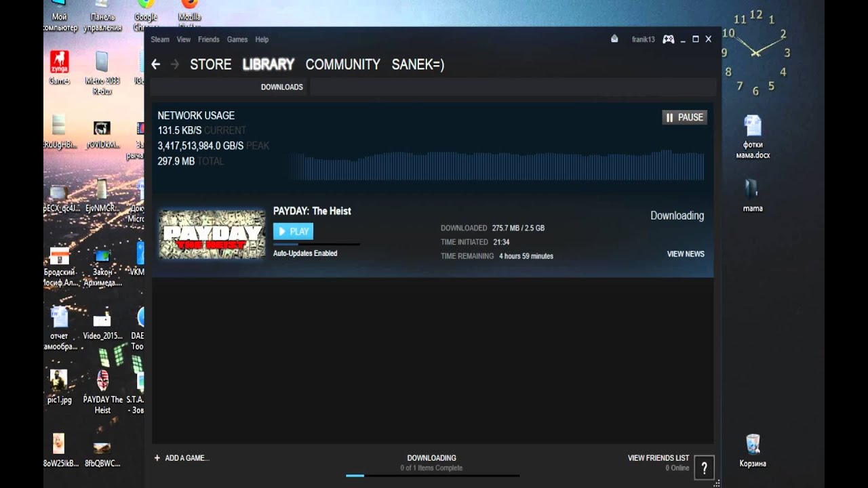
Task: Click the PAYDAY The Heist banner thumbnail
Action: [x=212, y=234]
